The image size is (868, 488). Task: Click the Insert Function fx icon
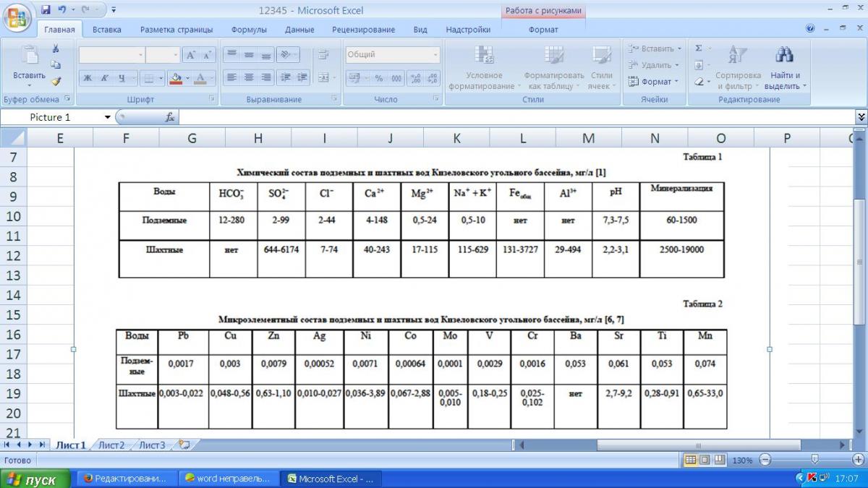pos(170,117)
